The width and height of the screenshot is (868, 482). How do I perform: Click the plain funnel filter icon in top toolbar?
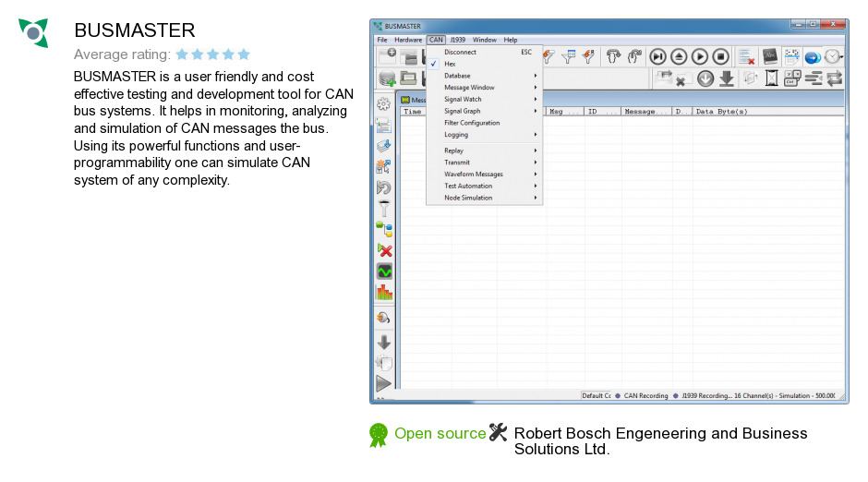(x=568, y=56)
